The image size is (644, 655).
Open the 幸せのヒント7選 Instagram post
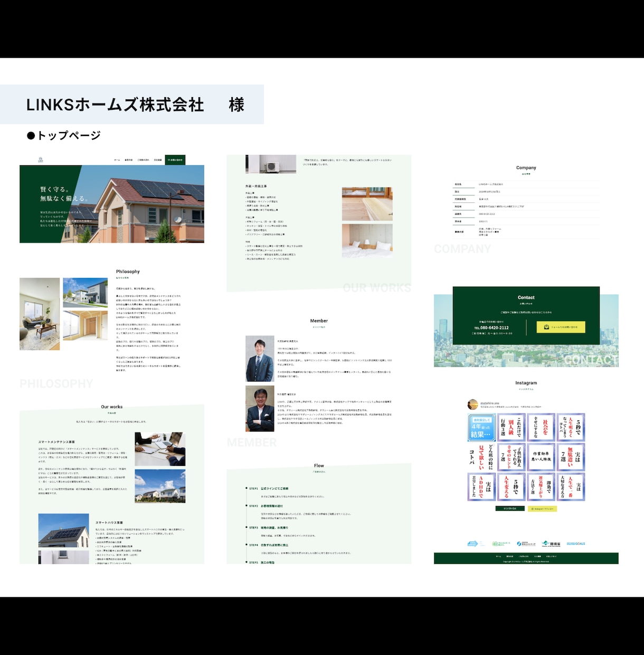512,457
